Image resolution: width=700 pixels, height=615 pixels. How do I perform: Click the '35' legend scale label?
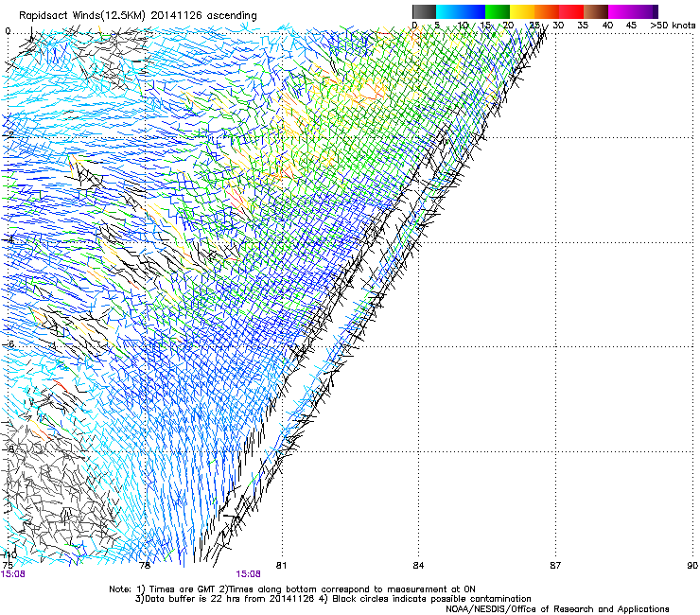pos(583,26)
